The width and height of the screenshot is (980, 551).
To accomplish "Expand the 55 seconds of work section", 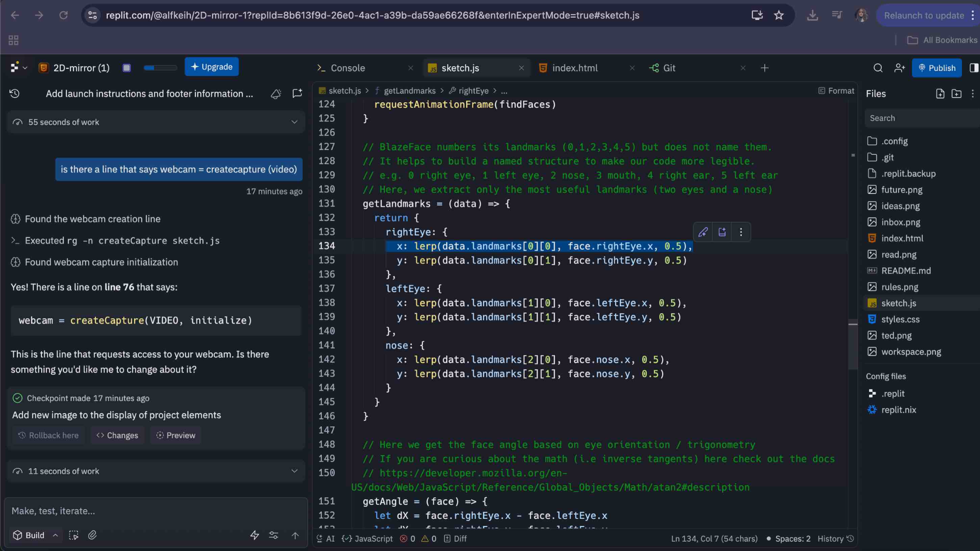I will 294,122.
